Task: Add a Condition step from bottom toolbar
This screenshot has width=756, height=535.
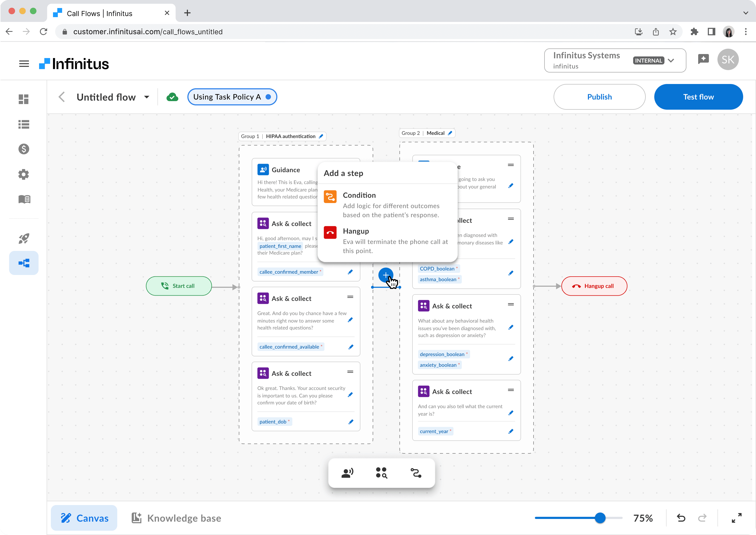Action: pyautogui.click(x=416, y=473)
